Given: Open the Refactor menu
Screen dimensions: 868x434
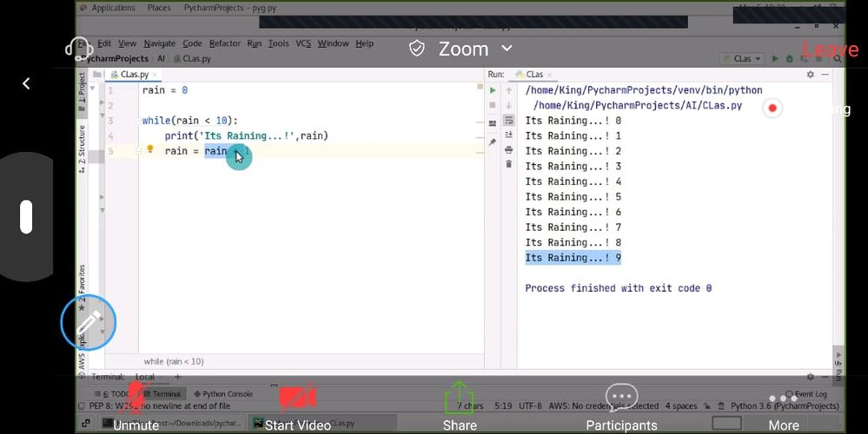Looking at the screenshot, I should click(x=225, y=43).
